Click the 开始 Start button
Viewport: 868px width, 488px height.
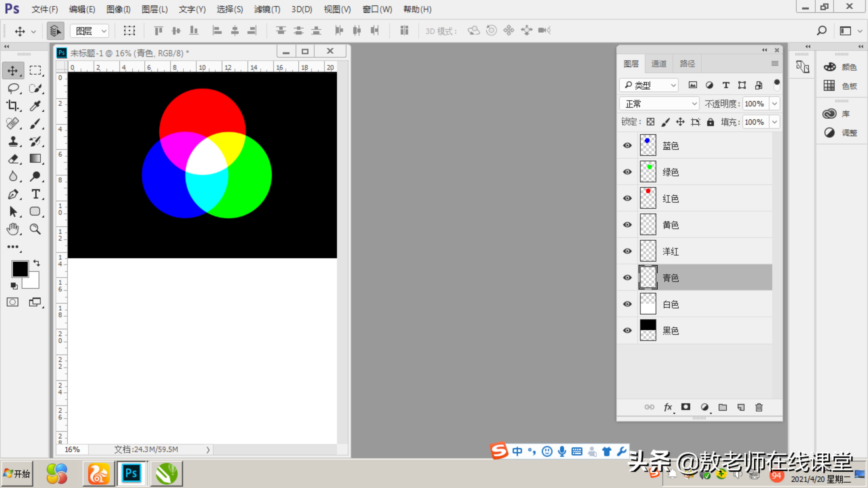tap(17, 474)
